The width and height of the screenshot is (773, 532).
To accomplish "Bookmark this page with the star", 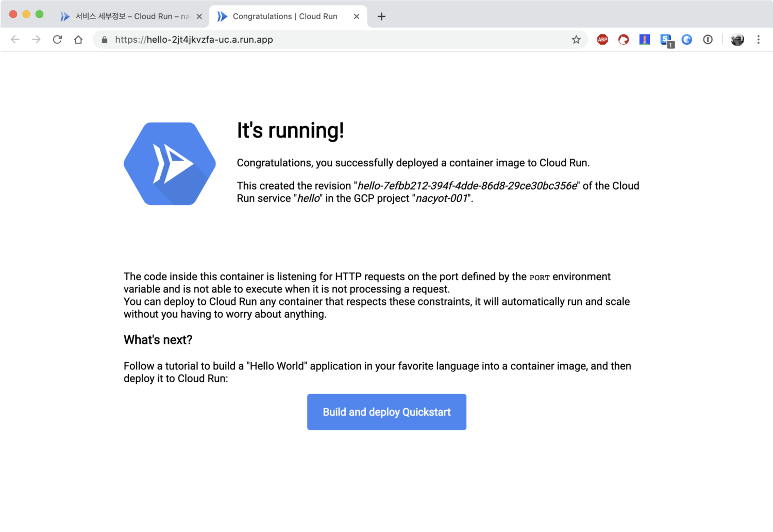I will pyautogui.click(x=576, y=40).
